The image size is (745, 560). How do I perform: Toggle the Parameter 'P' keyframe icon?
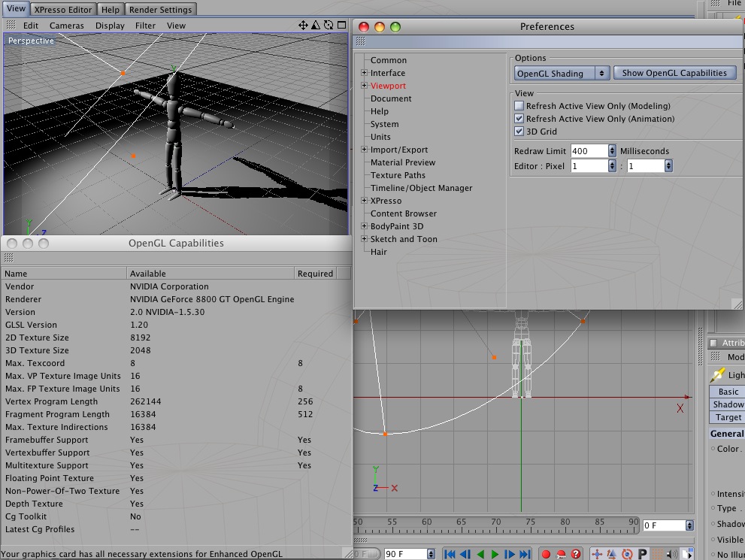pos(642,555)
